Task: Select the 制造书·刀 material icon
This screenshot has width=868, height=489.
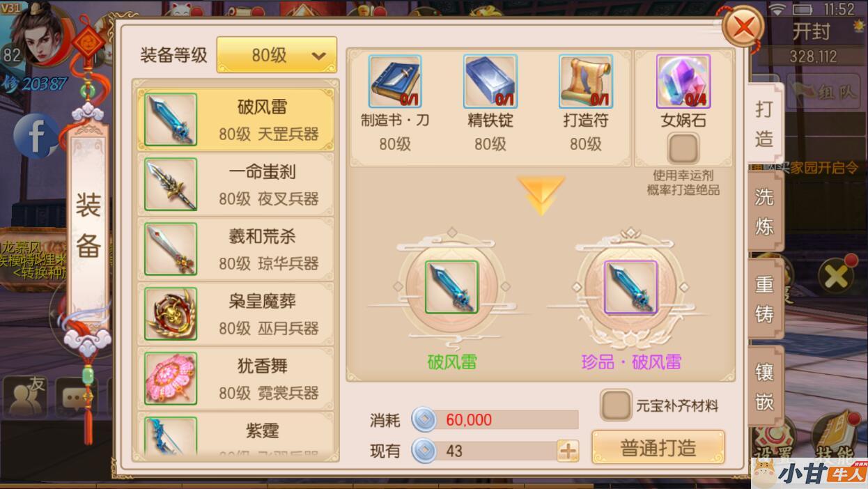Action: pyautogui.click(x=395, y=81)
